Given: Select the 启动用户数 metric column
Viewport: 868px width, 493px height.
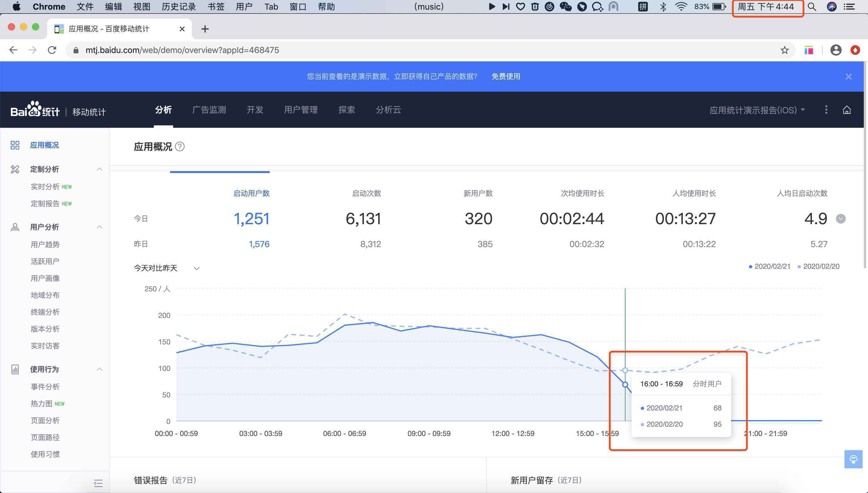Looking at the screenshot, I should click(252, 193).
